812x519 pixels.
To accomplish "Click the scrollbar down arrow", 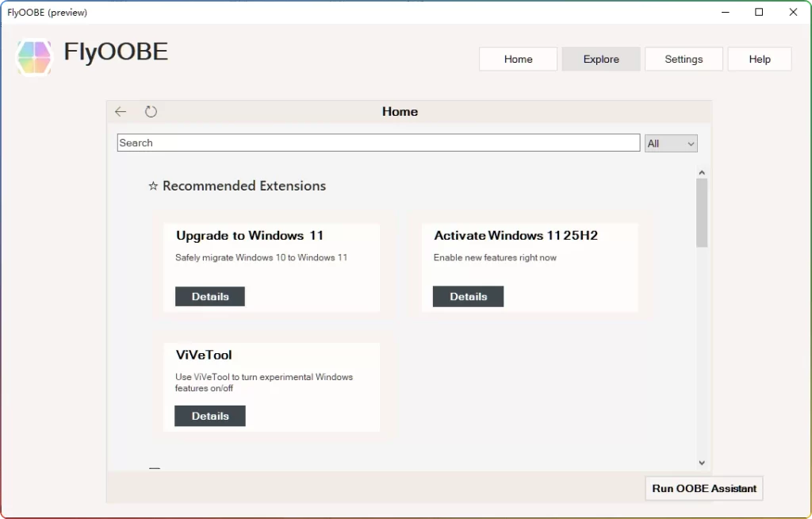I will [x=701, y=462].
